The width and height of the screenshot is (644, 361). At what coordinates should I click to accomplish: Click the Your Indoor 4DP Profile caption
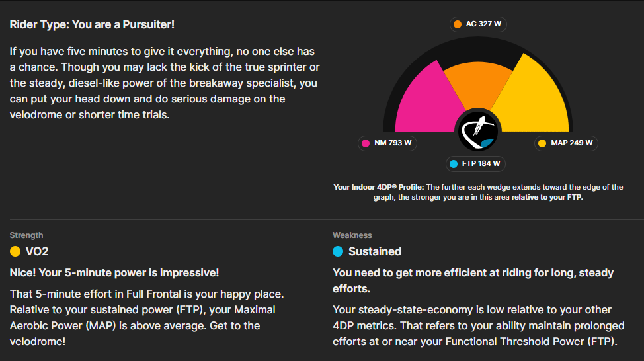[x=478, y=192]
